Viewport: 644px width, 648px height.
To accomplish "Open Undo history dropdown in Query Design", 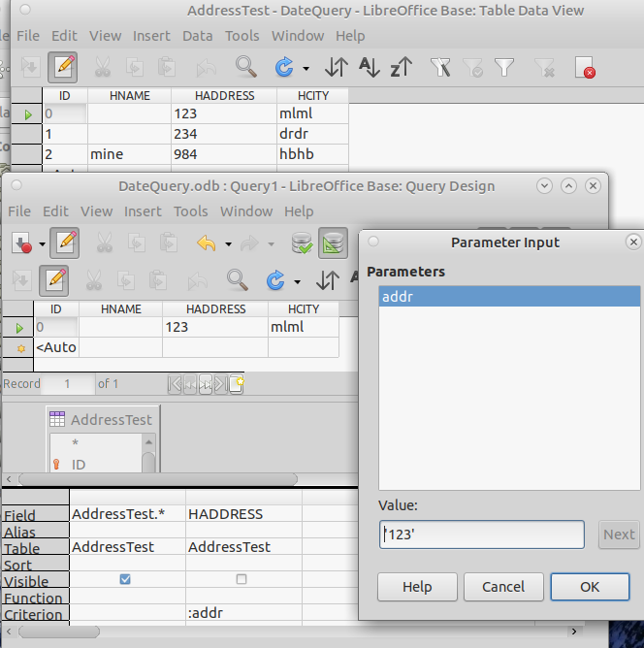I will (229, 244).
